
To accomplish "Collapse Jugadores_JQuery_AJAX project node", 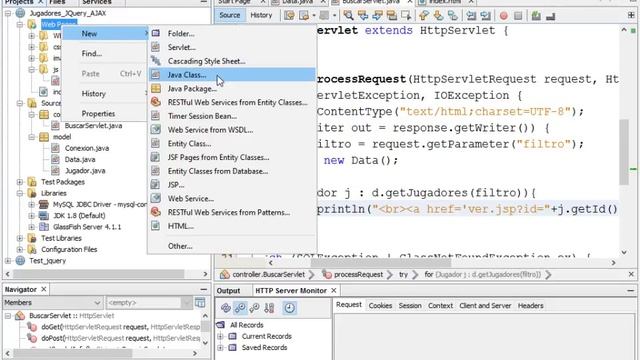I will pyautogui.click(x=8, y=13).
